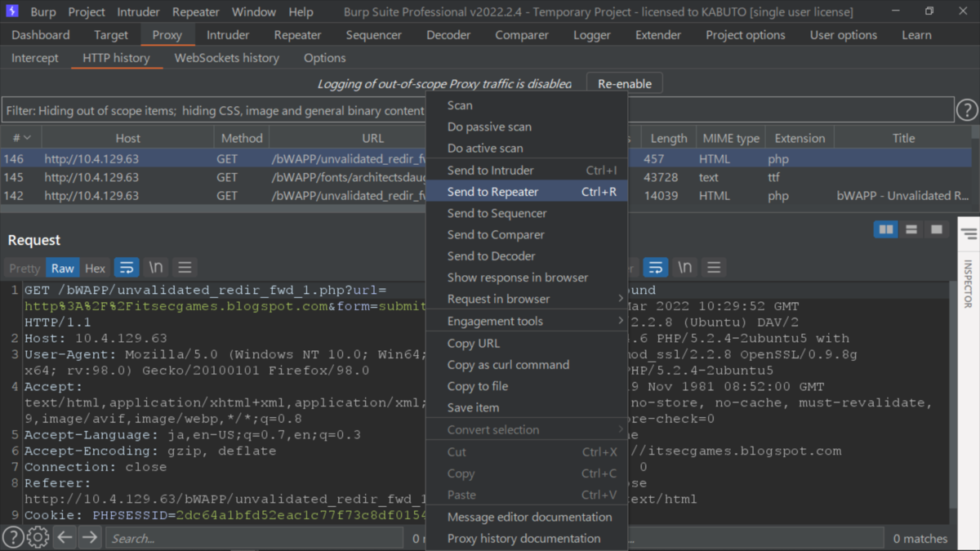Screen dimensions: 980x551
Task: Go to previous search match arrow
Action: 65,537
